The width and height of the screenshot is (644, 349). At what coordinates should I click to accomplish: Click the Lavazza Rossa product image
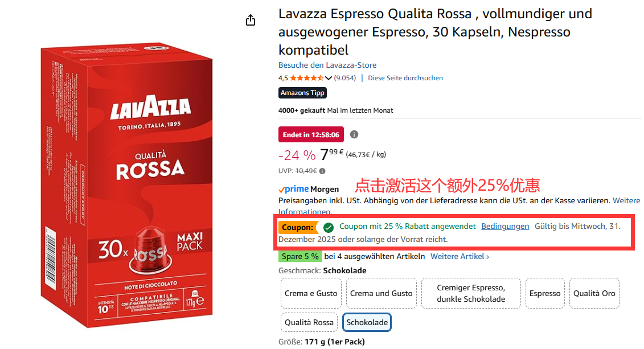coord(126,185)
